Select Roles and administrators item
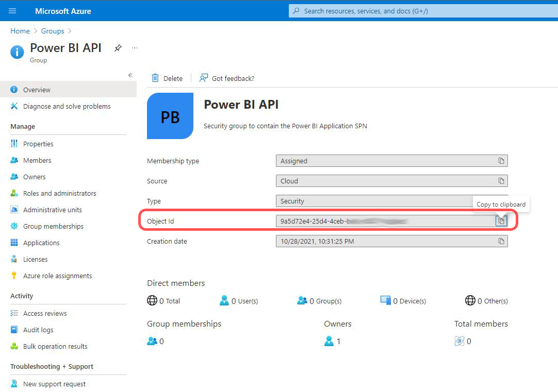This screenshot has width=558, height=392. point(59,193)
